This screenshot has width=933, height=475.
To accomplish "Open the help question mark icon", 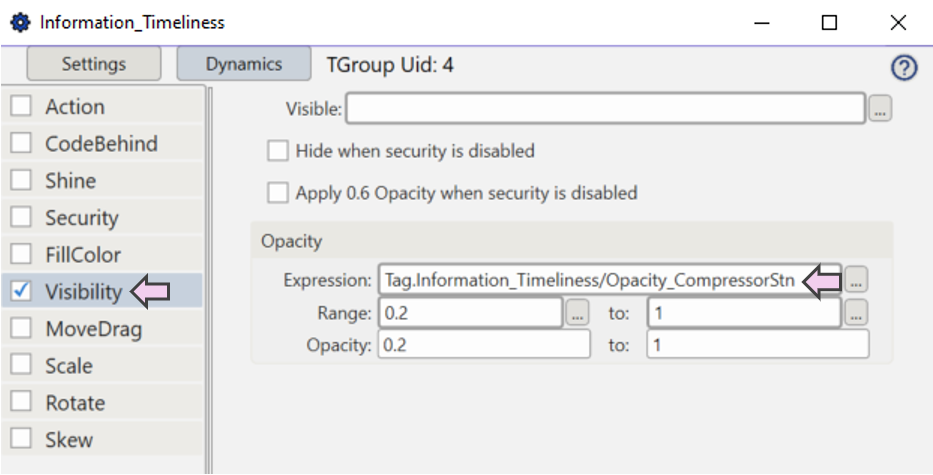I will coord(904,68).
